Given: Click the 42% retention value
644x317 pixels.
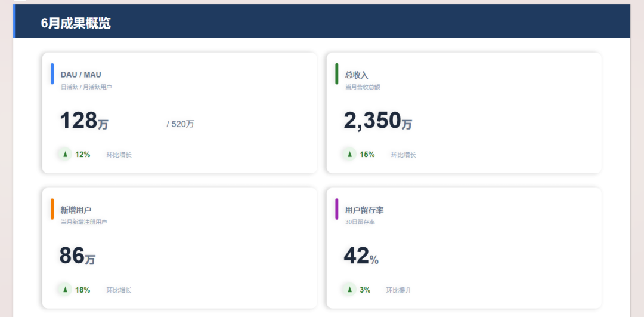Looking at the screenshot, I should [361, 256].
